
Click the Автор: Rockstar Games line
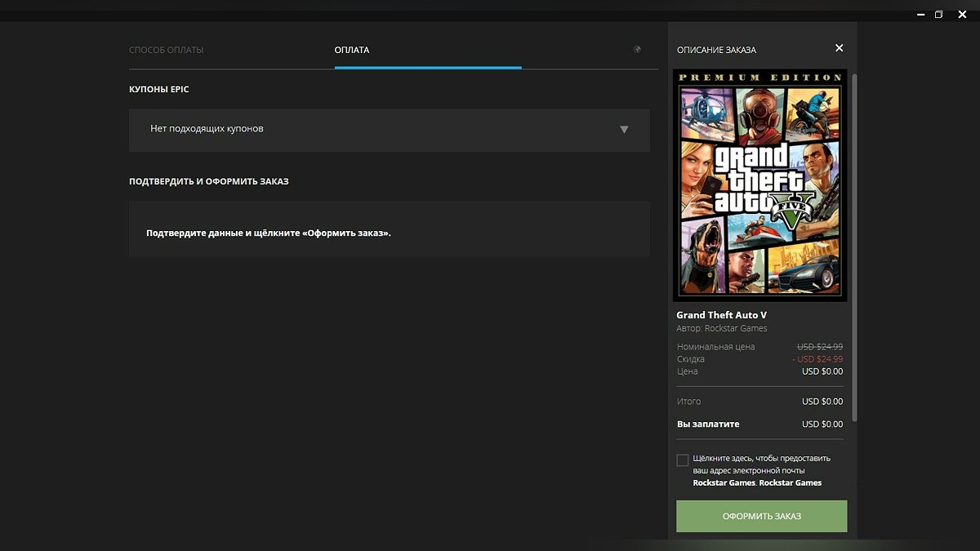pyautogui.click(x=722, y=329)
